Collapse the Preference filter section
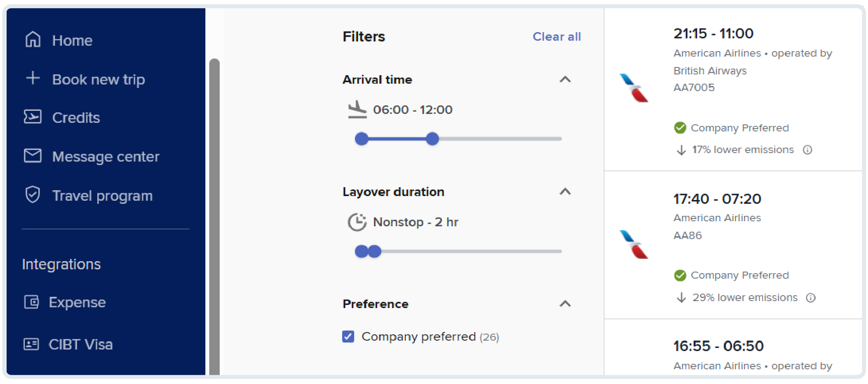868x384 pixels. click(565, 303)
